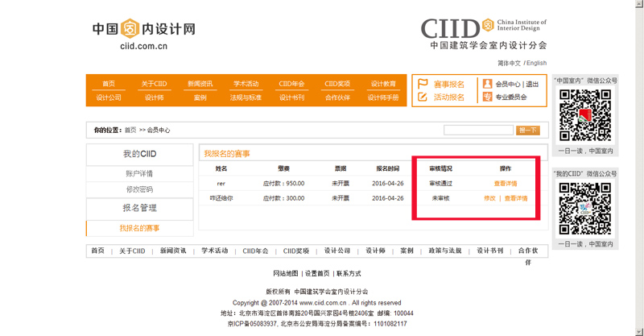644x336 pixels.
Task: Click the CIID China Institute logo
Action: coord(483,34)
